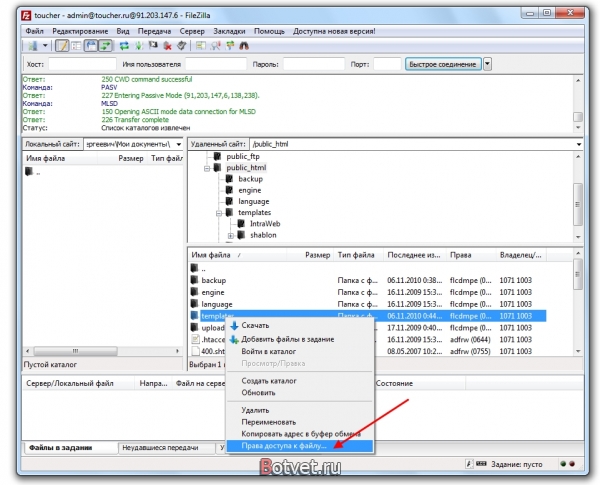Screen dimensions: 600x485
Task: Open the Редактирование menu
Action: [80, 31]
